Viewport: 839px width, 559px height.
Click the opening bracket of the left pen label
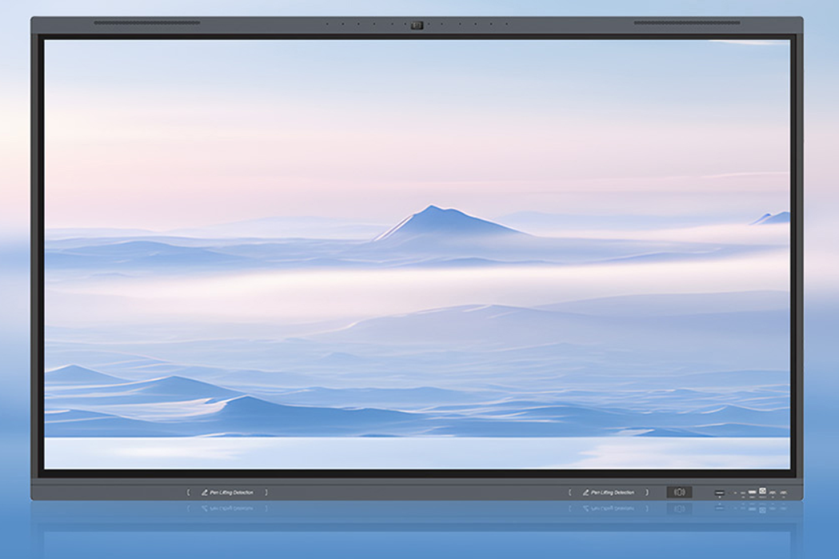188,492
